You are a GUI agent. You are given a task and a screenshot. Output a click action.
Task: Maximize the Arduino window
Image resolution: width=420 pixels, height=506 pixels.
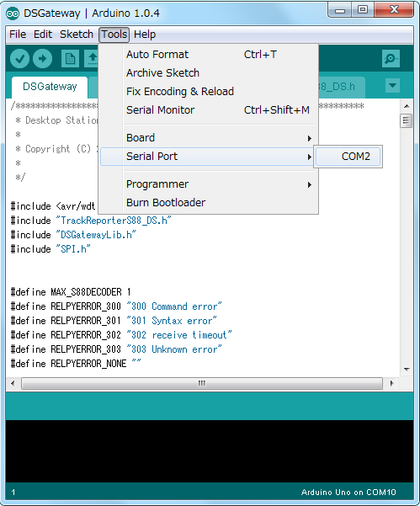(363, 9)
